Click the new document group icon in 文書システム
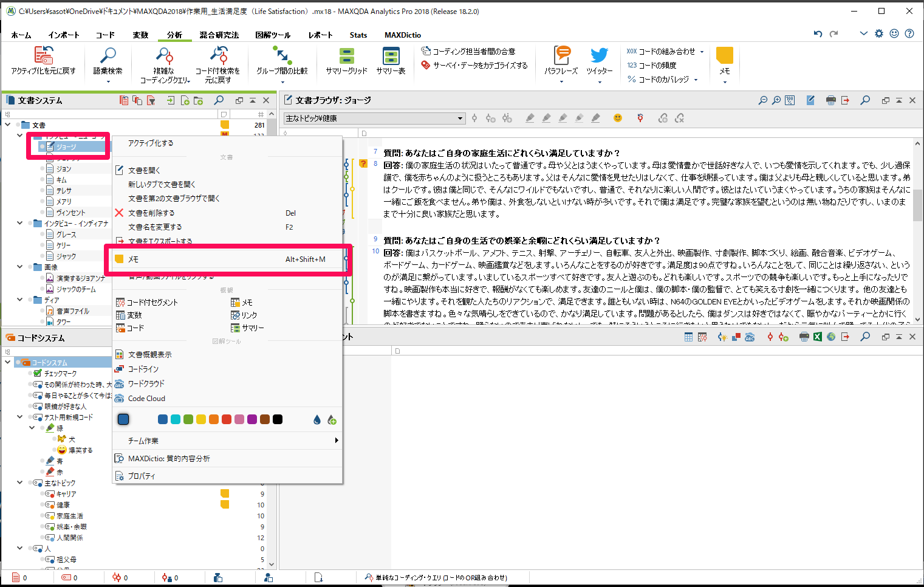The width and height of the screenshot is (924, 587). tap(198, 100)
